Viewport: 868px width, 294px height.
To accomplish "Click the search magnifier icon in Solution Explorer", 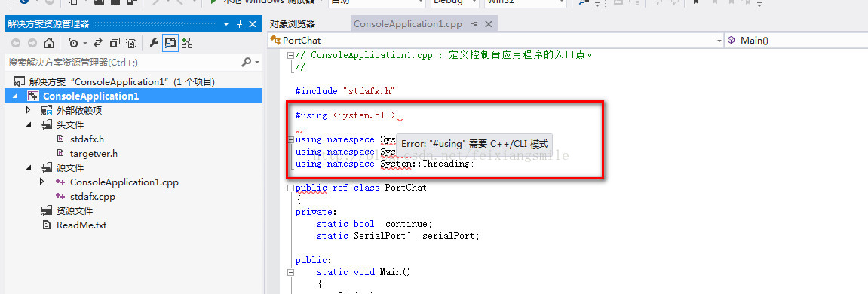I will [x=247, y=63].
